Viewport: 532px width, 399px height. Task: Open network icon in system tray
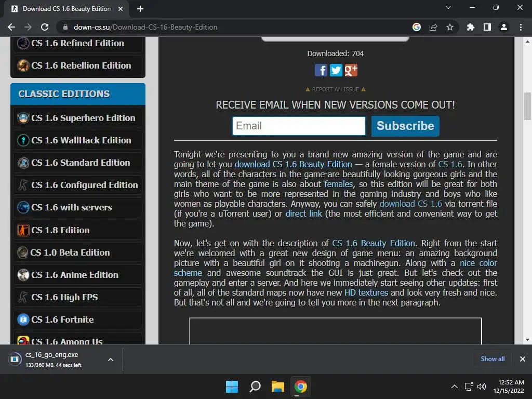pos(469,387)
